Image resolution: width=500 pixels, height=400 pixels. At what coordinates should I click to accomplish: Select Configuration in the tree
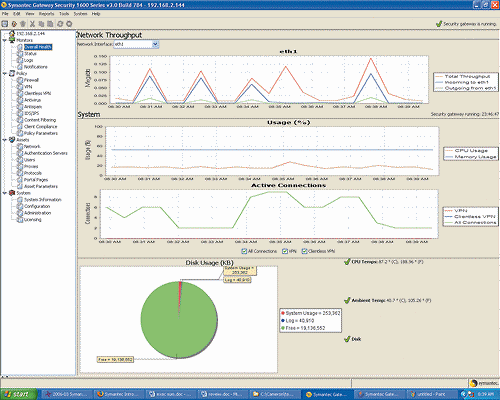coord(37,206)
